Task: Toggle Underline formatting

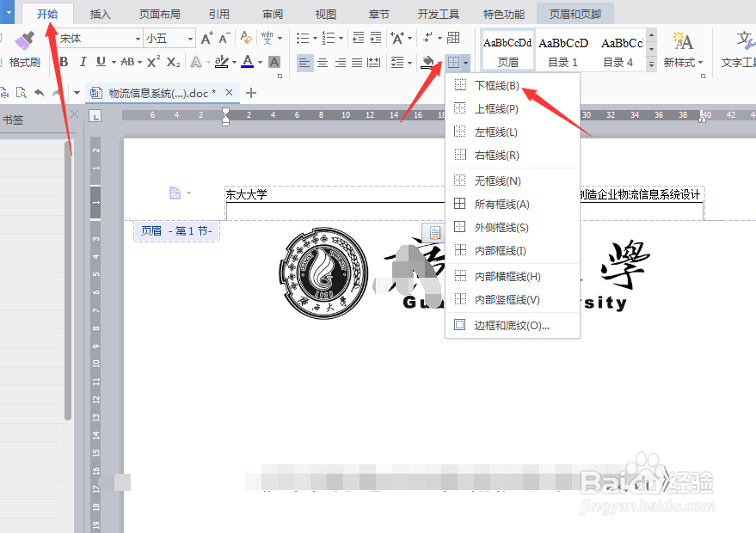Action: coord(101,62)
